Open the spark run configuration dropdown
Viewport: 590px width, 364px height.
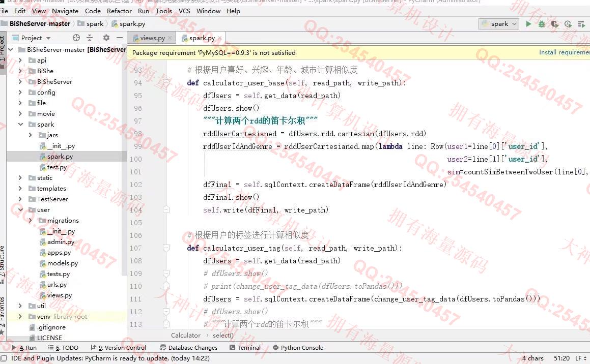point(499,24)
